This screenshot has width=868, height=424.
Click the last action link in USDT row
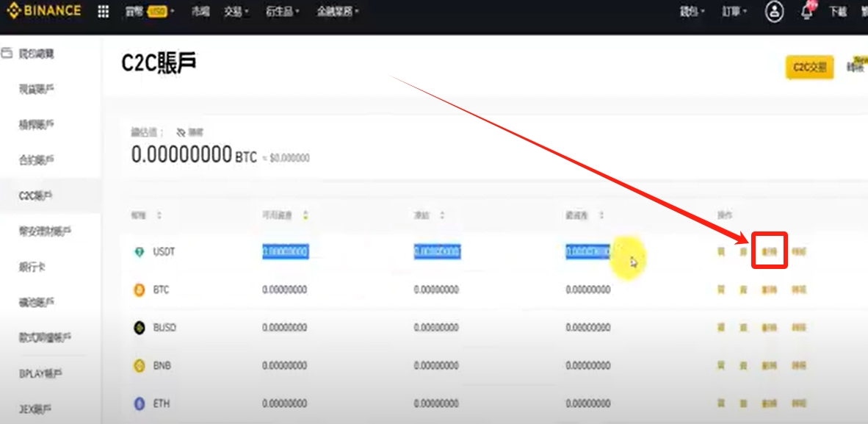click(x=799, y=251)
